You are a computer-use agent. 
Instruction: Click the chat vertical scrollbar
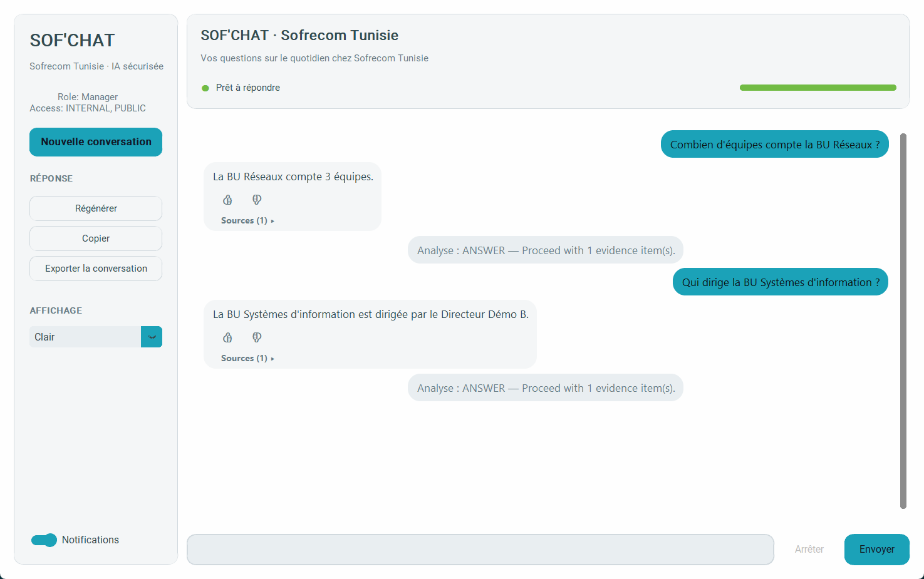(903, 320)
